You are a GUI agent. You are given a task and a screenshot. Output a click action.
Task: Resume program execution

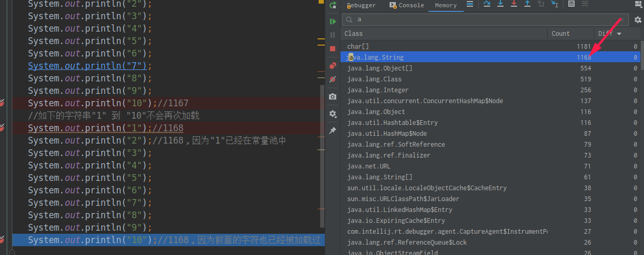[333, 21]
